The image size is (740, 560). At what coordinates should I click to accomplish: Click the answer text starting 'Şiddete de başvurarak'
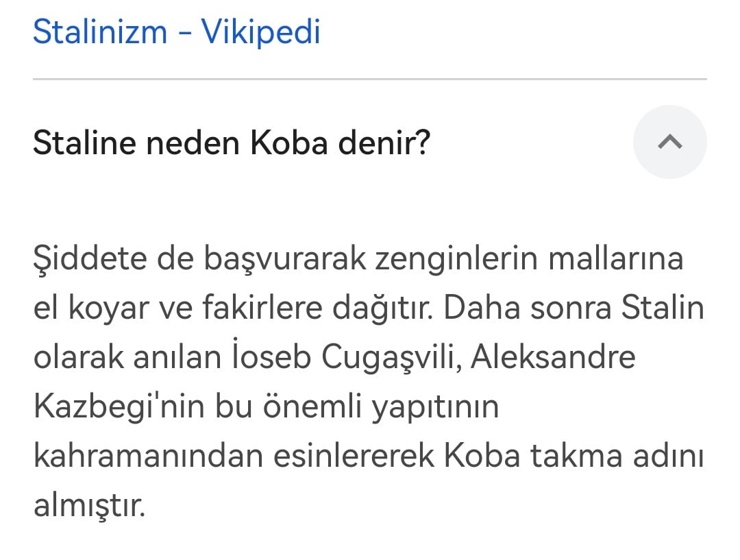pyautogui.click(x=369, y=382)
